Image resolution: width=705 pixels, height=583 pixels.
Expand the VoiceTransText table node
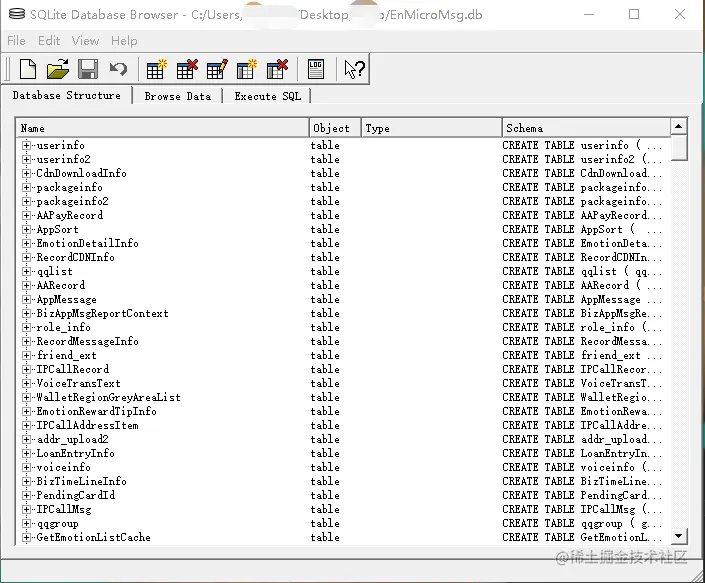click(x=26, y=383)
